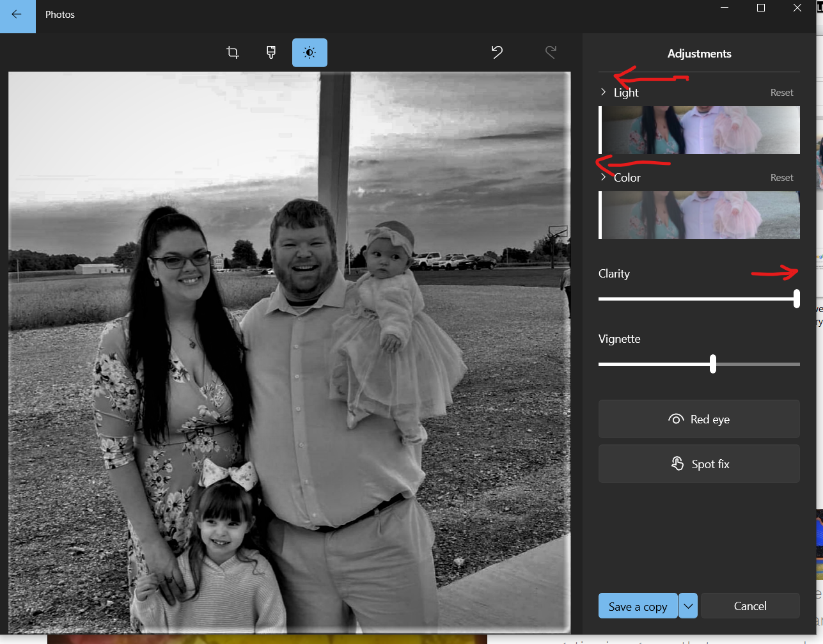Save a copy of the photo

638,606
